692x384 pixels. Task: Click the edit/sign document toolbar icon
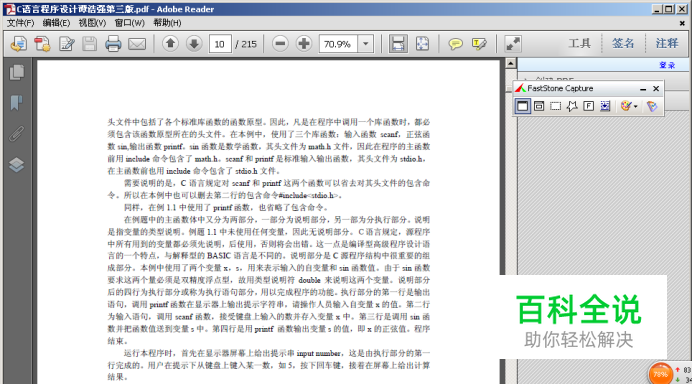coord(67,44)
